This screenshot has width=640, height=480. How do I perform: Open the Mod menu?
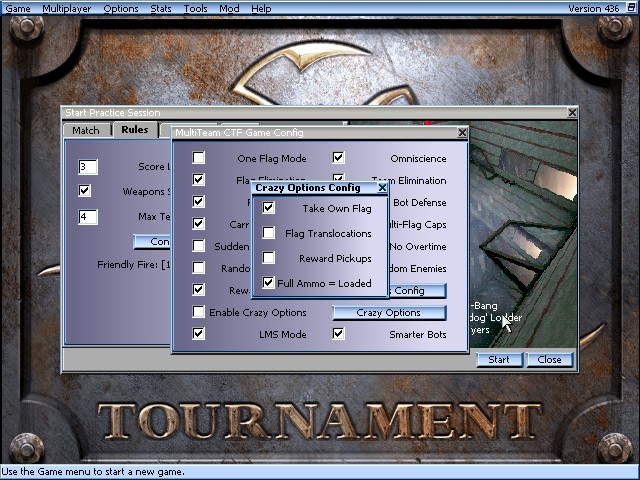(x=229, y=8)
